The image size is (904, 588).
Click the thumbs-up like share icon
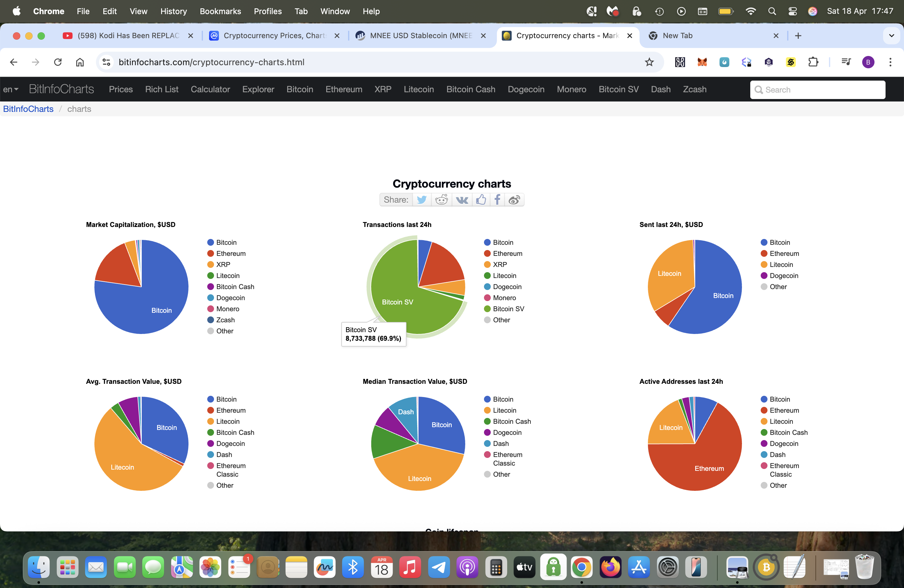pos(481,200)
